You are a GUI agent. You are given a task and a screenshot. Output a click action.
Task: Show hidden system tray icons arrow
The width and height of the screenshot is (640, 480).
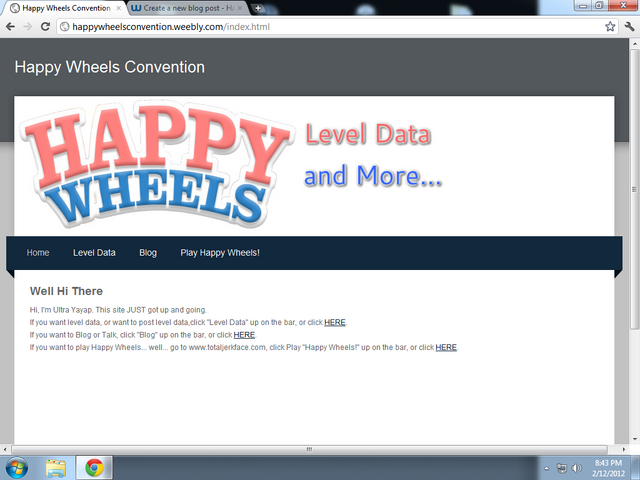click(547, 468)
